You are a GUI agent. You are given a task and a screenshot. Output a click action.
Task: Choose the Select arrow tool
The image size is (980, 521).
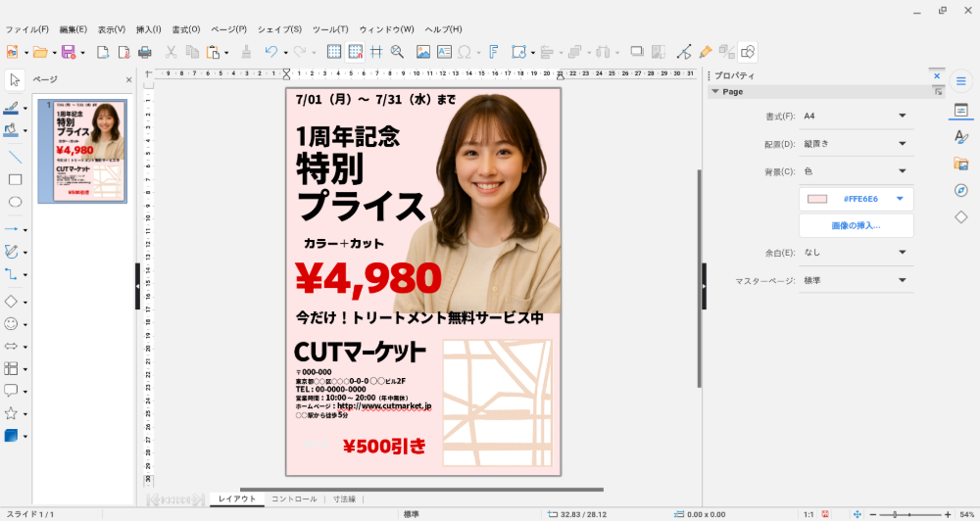[x=15, y=80]
